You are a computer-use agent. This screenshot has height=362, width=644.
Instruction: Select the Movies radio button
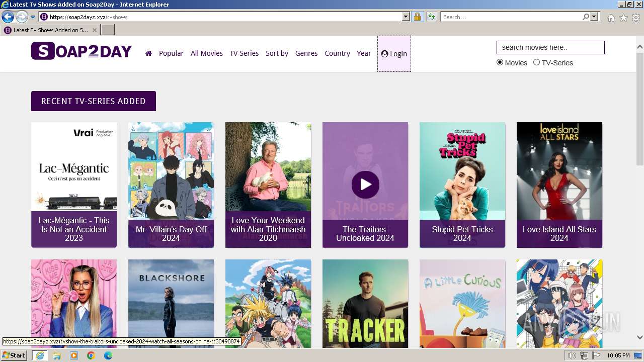pos(500,62)
